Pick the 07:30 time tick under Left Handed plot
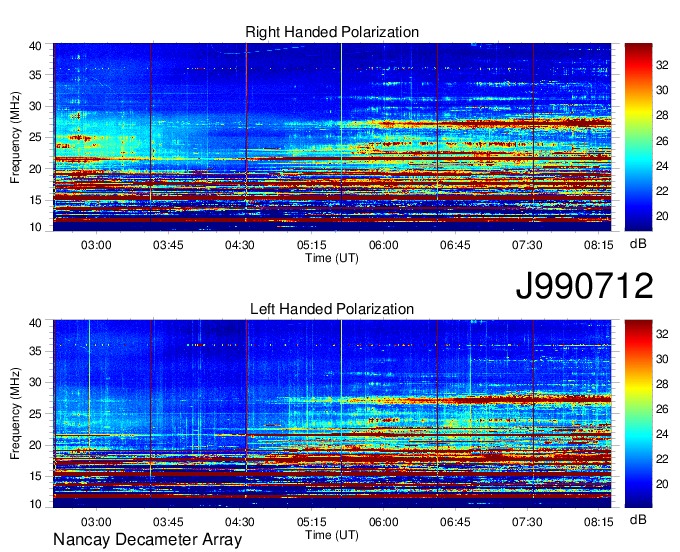This screenshot has width=680, height=552. pos(527,522)
